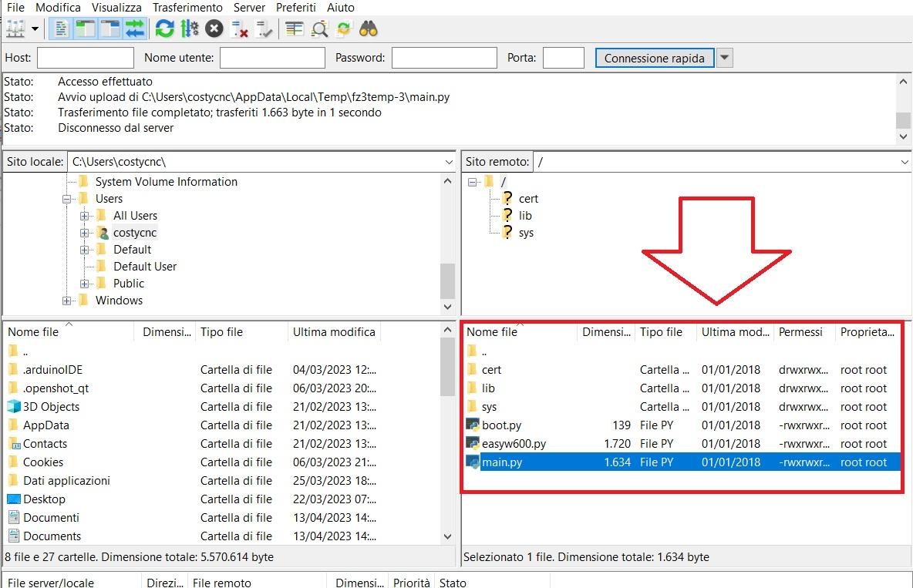
Task: Search remote files with binoculars icon
Action: (x=369, y=29)
